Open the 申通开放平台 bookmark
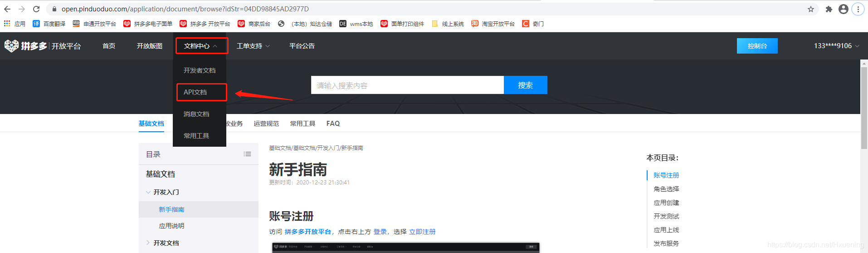This screenshot has height=253, width=868. point(94,24)
